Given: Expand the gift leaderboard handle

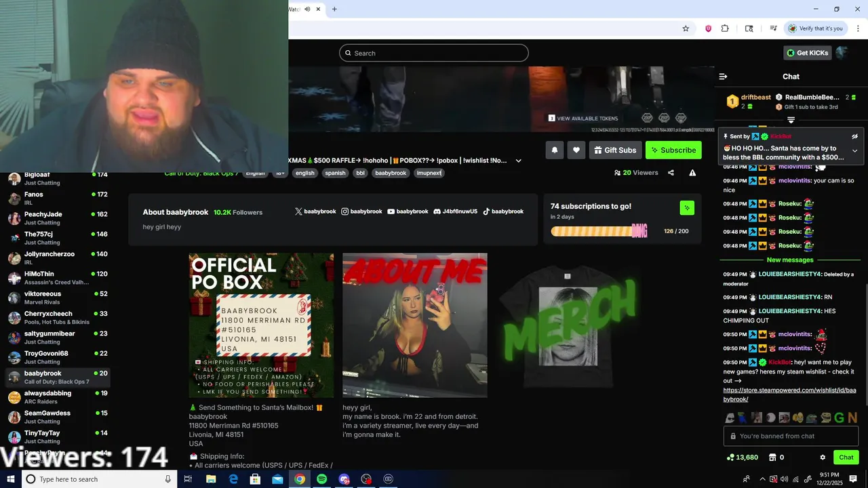Looking at the screenshot, I should click(791, 120).
